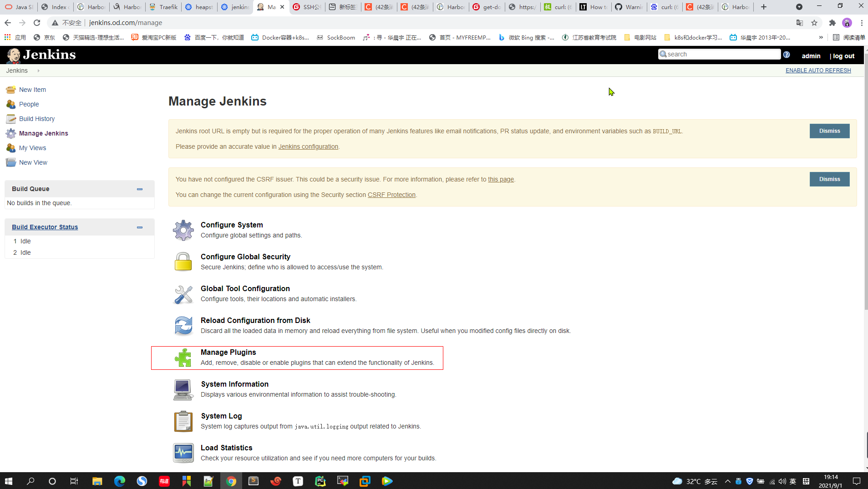Open a new browser tab
The height and width of the screenshot is (489, 868).
764,7
